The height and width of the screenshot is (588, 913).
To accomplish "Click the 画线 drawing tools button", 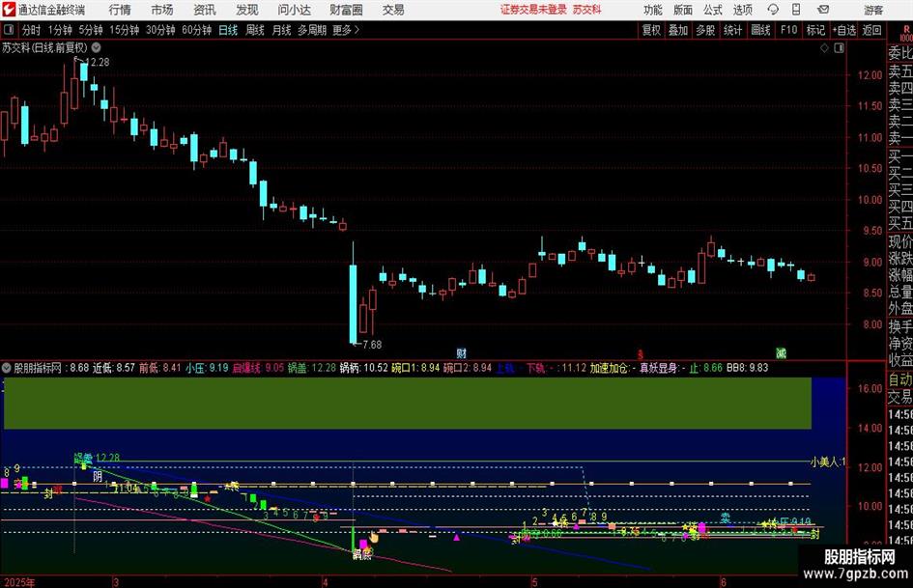I will pyautogui.click(x=760, y=30).
